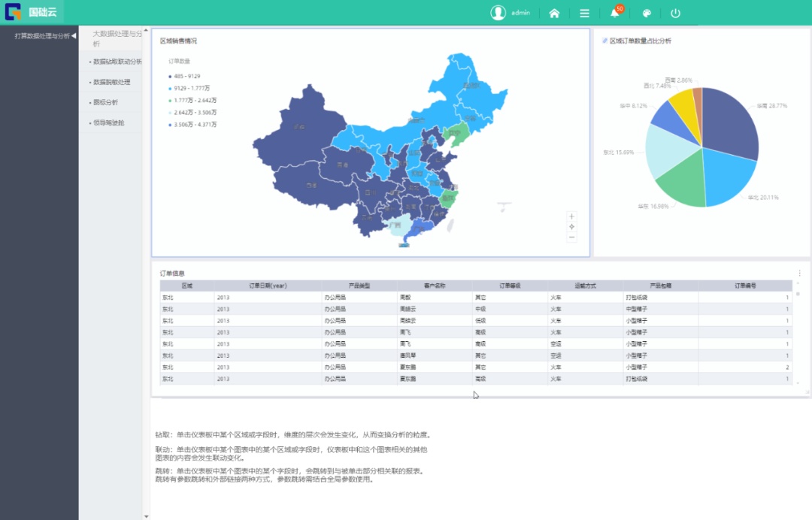Open the 订单信息 table three-dot menu
The width and height of the screenshot is (812, 520).
799,274
